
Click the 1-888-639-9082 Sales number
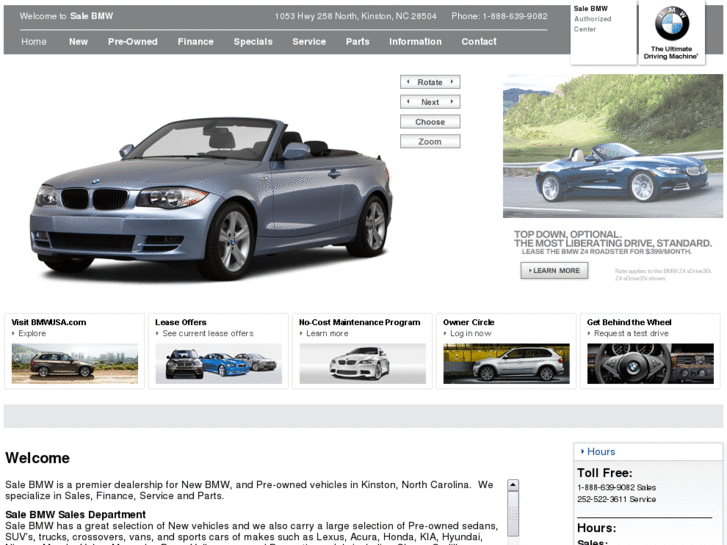[x=617, y=487]
